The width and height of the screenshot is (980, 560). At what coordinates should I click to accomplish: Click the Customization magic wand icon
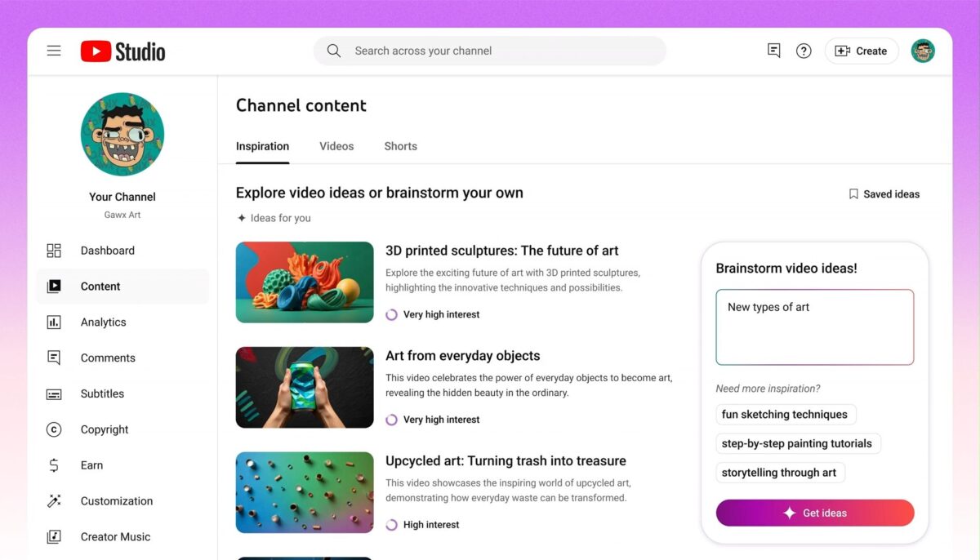click(54, 501)
